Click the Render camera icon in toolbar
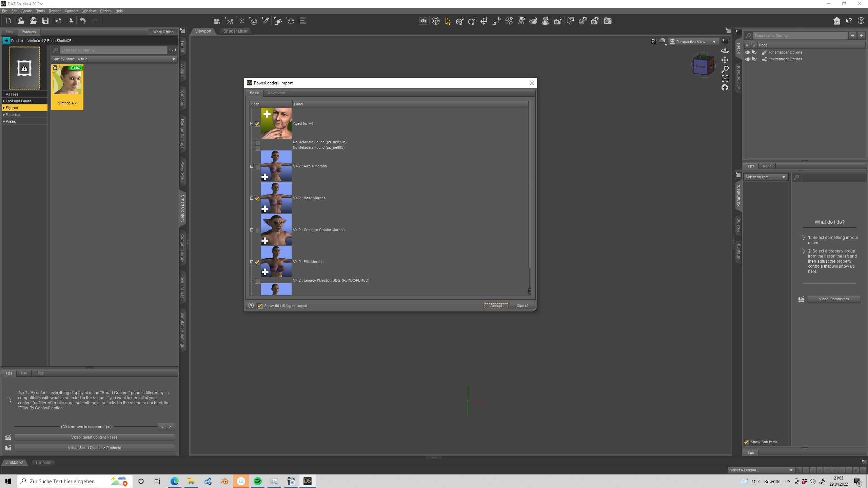 [x=607, y=21]
